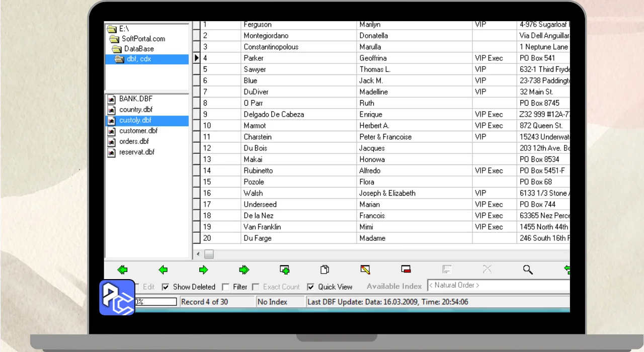
Task: Click the add new record icon
Action: (285, 270)
